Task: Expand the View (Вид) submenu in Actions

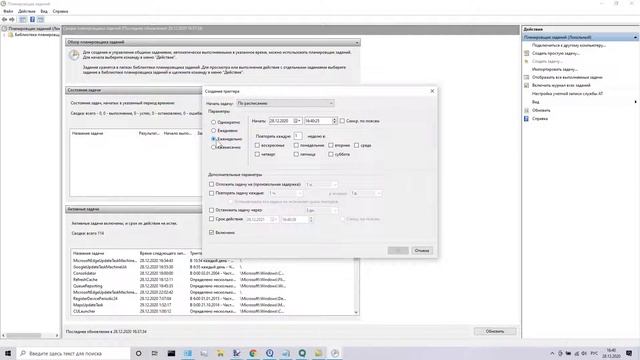Action: 636,102
